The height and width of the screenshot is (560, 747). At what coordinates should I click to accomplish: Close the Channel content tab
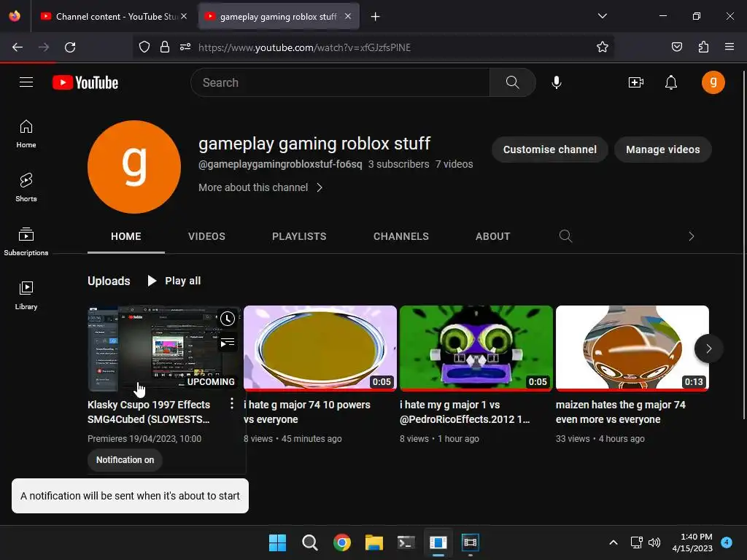184,16
